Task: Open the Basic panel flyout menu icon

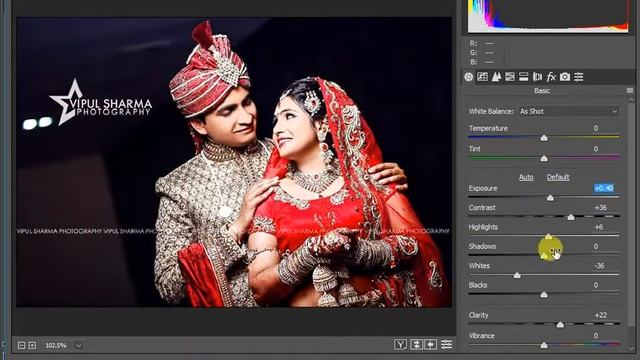Action: (630, 91)
